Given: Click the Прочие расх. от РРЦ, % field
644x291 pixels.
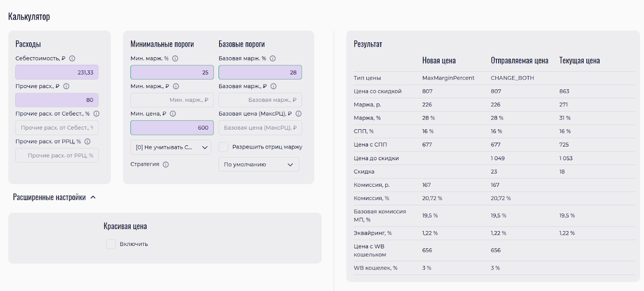Looking at the screenshot, I should 57,155.
